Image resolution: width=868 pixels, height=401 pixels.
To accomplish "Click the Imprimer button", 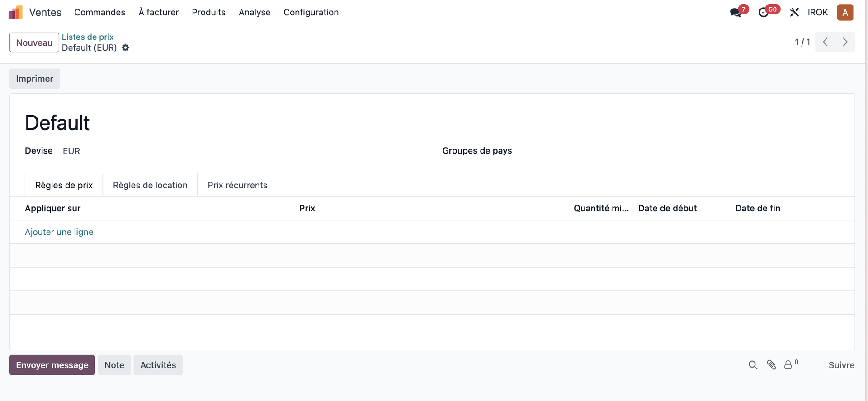I will (35, 79).
